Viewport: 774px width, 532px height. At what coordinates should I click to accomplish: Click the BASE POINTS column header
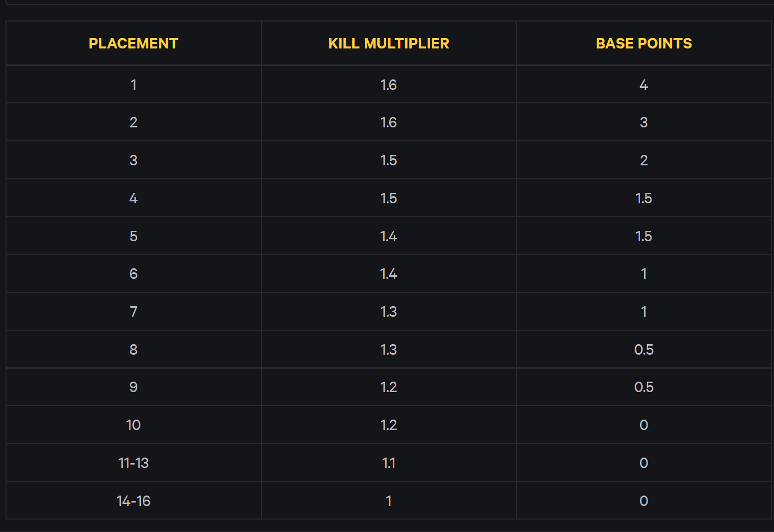pos(644,43)
